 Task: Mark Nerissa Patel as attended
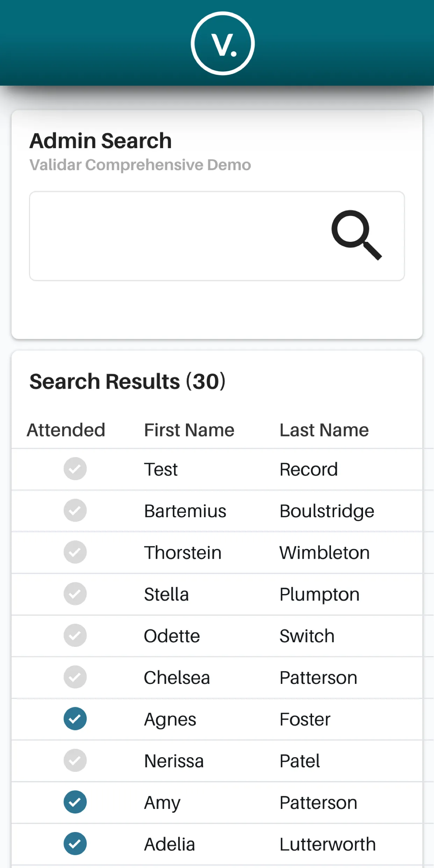click(x=75, y=760)
